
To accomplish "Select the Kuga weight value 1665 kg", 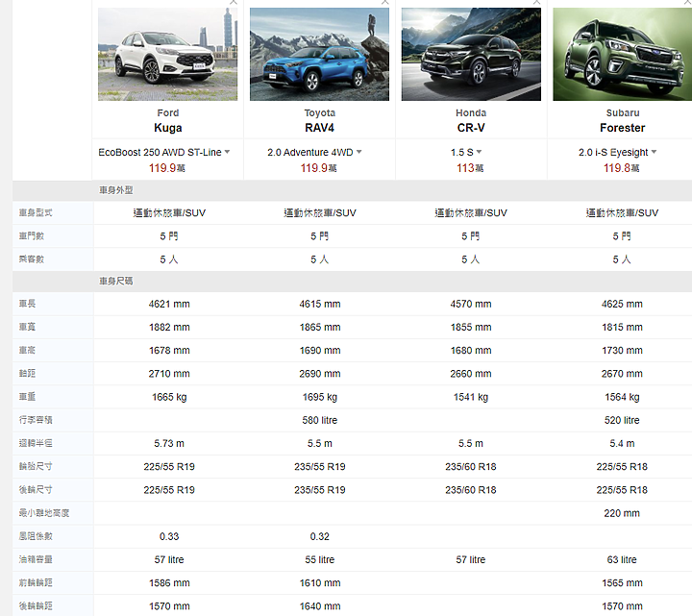I will pyautogui.click(x=169, y=397).
